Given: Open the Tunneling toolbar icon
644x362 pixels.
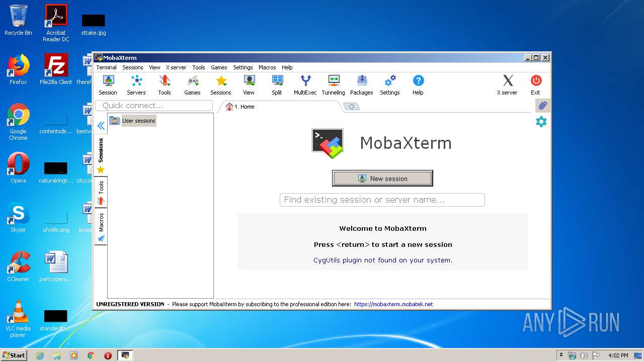Looking at the screenshot, I should [334, 85].
